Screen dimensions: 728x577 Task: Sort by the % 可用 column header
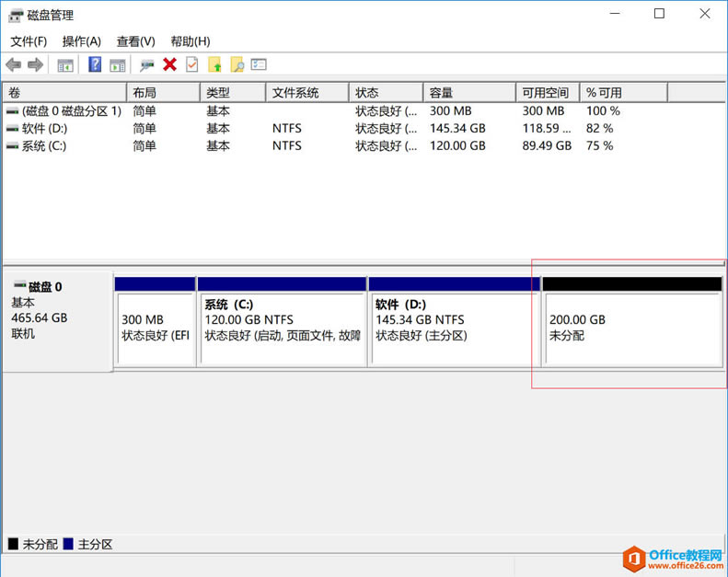[x=623, y=92]
